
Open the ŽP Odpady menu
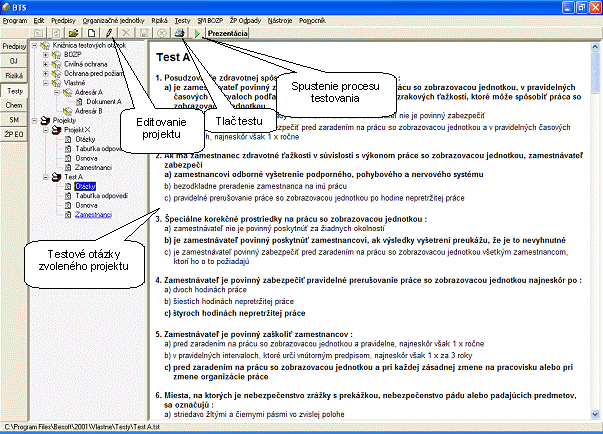point(245,21)
